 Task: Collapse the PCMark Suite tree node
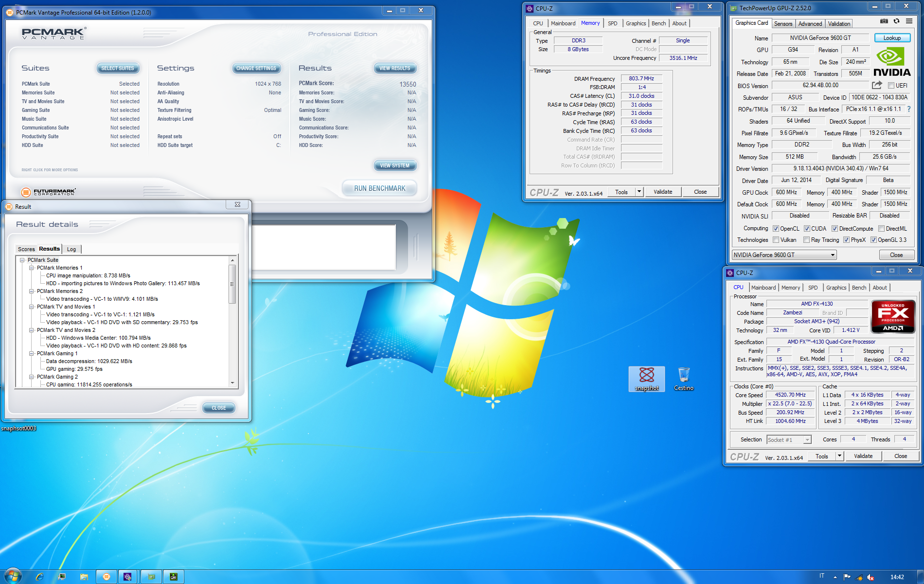click(x=22, y=260)
